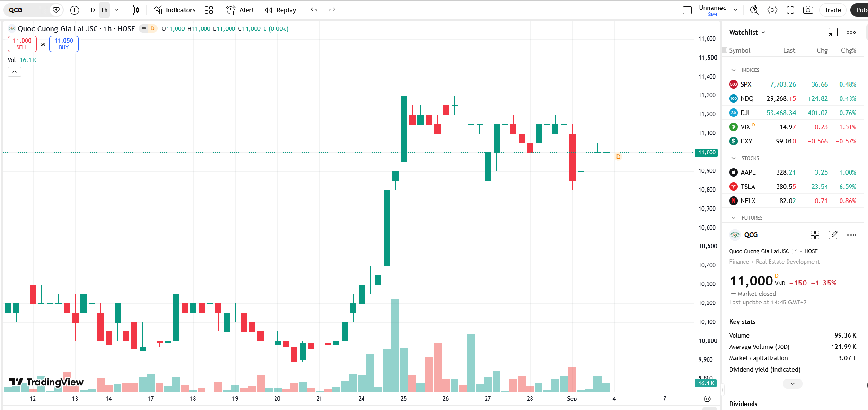Select the D daily timeframe
Image resolution: width=868 pixels, height=410 pixels.
pos(93,10)
